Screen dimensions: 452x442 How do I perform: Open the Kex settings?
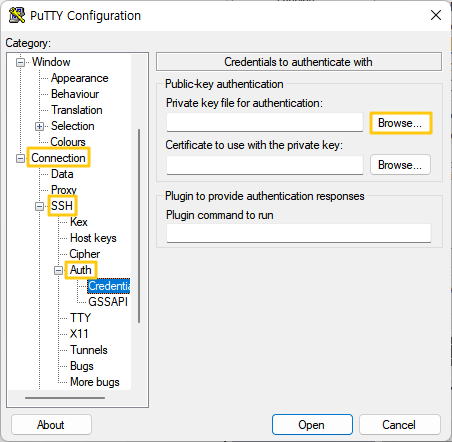click(79, 222)
